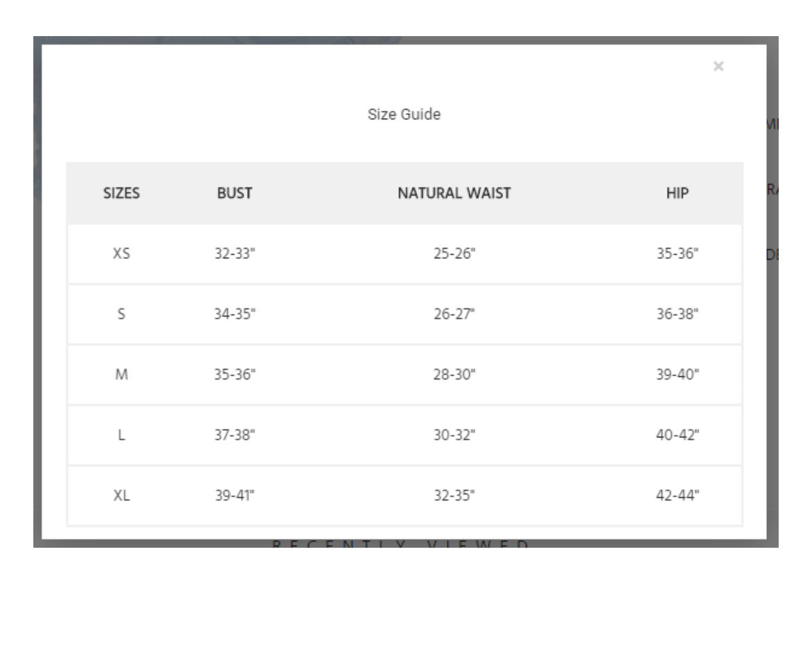Select the XS size row label
The image size is (812, 672).
(x=121, y=253)
